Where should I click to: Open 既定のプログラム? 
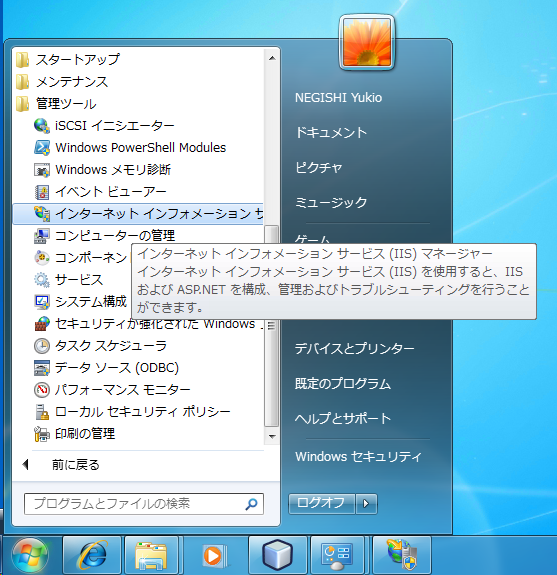click(x=343, y=384)
